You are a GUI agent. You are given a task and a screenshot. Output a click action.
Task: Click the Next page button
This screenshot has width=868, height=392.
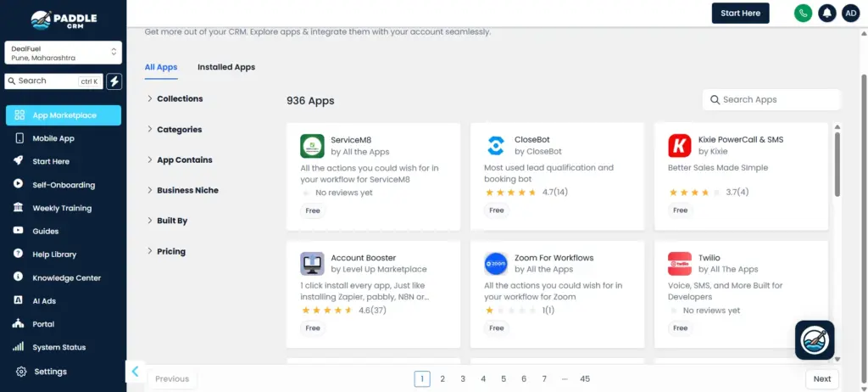coord(822,378)
